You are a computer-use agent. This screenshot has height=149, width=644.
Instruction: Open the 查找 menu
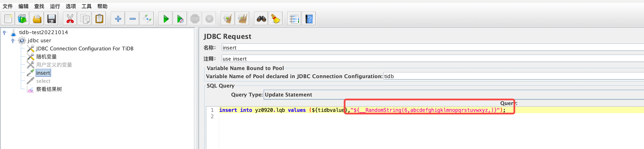tap(39, 6)
